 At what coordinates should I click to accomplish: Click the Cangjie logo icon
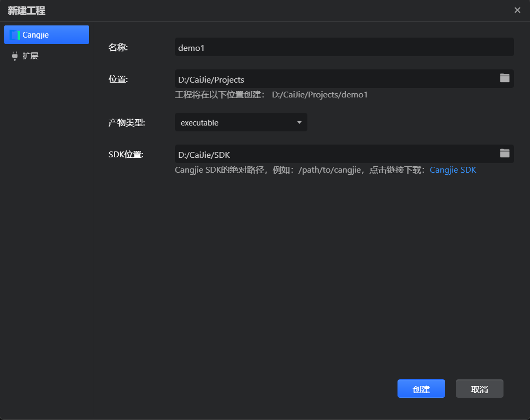[x=14, y=35]
